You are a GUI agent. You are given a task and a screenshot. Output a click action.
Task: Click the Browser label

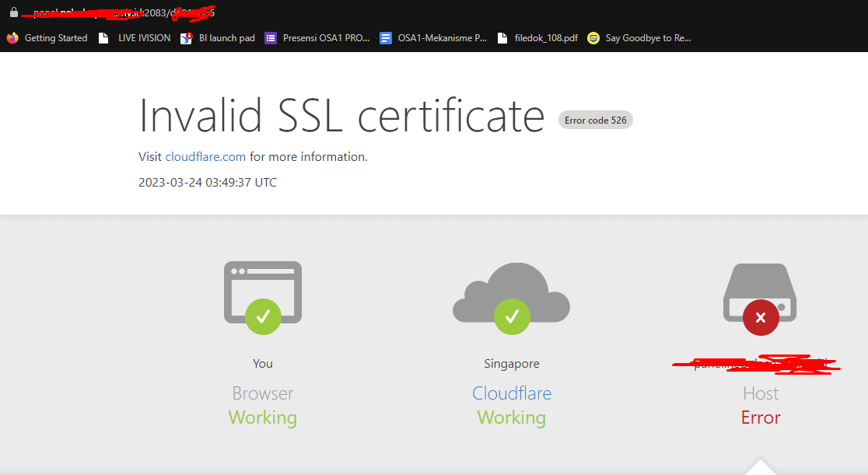tap(263, 393)
